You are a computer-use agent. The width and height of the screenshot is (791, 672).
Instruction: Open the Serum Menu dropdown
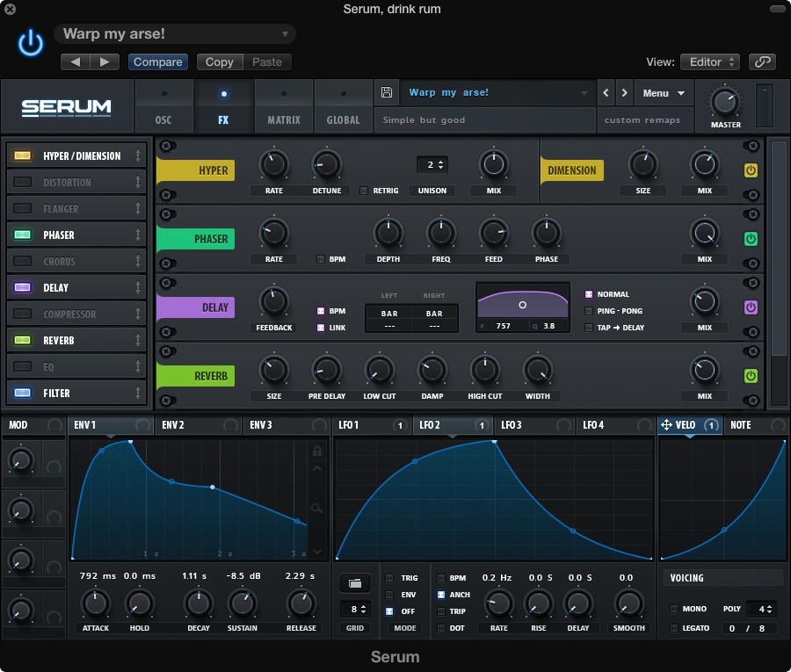pyautogui.click(x=663, y=93)
